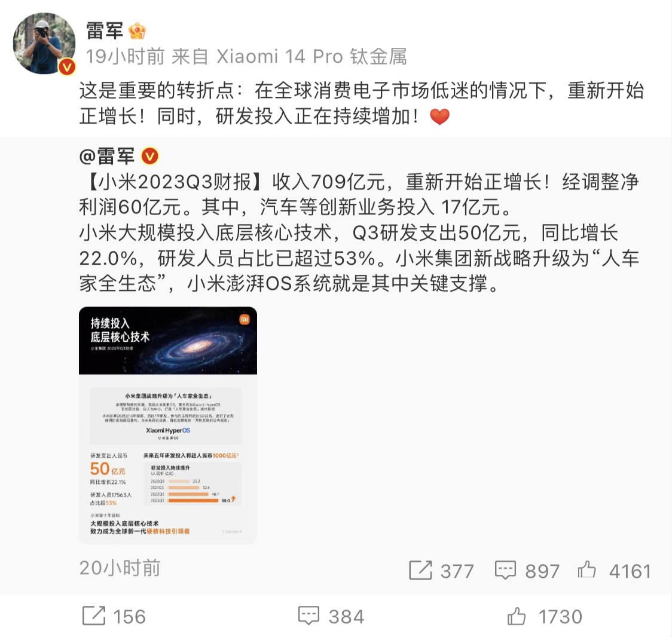672x637 pixels.
Task: Click Xiaomi 14 Pro 钛金属 source link
Action: 311,57
